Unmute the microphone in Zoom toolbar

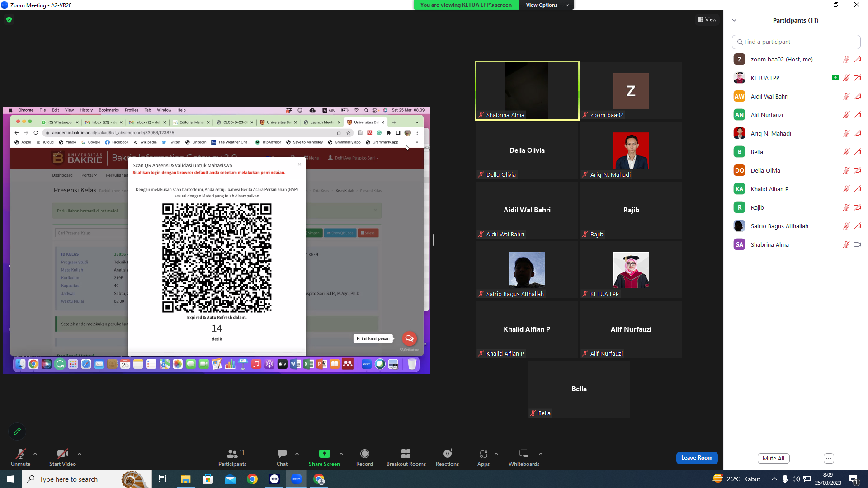[x=20, y=457]
